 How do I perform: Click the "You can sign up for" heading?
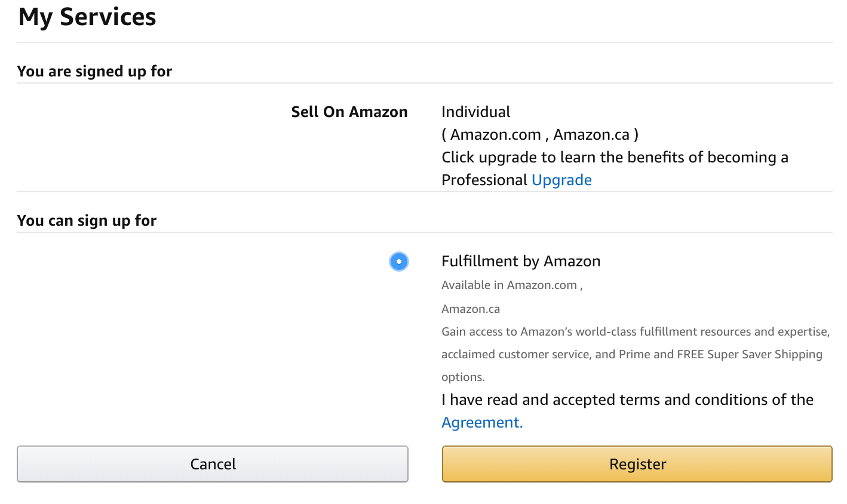[87, 221]
